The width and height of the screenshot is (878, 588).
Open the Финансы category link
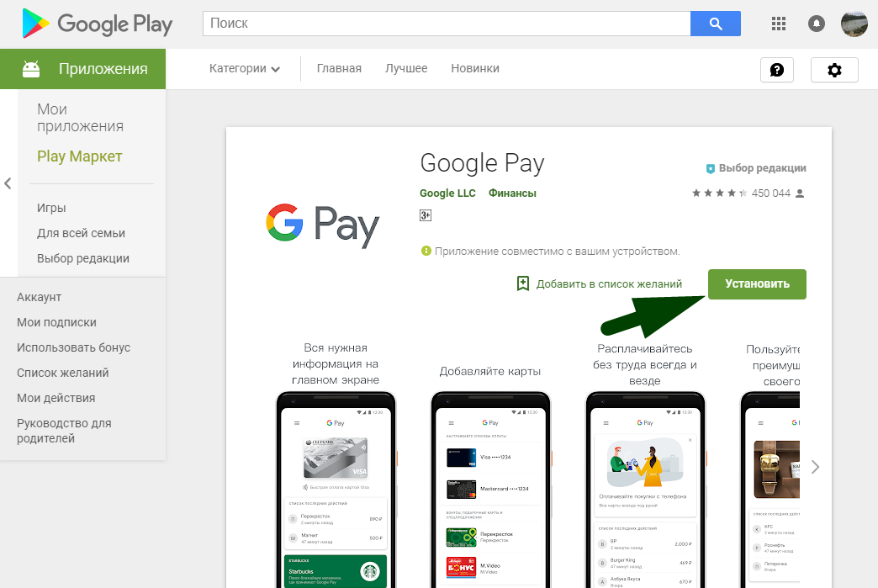click(512, 193)
